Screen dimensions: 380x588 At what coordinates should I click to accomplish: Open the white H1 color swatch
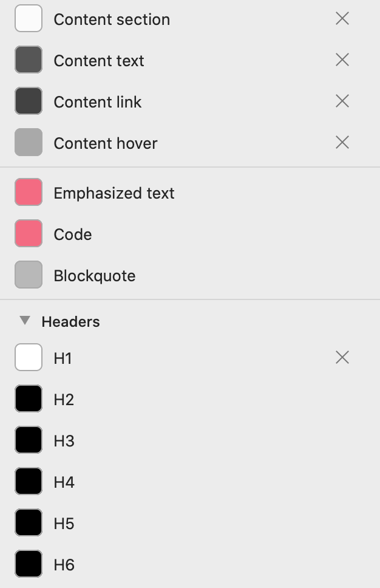click(x=29, y=358)
